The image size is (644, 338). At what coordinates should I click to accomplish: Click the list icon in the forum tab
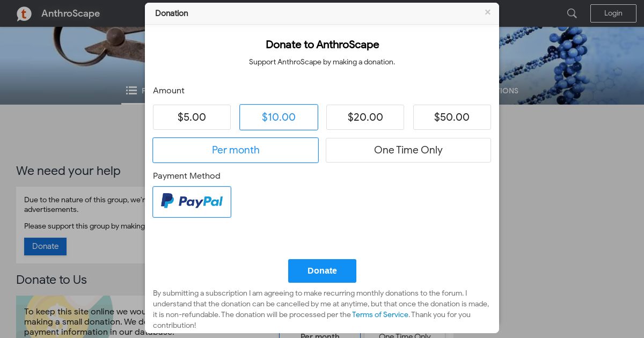click(131, 91)
